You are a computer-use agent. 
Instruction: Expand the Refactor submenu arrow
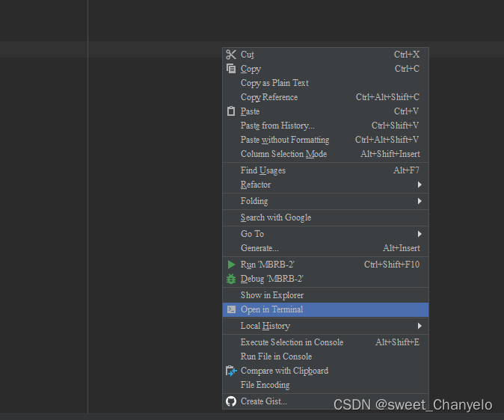[x=420, y=185]
